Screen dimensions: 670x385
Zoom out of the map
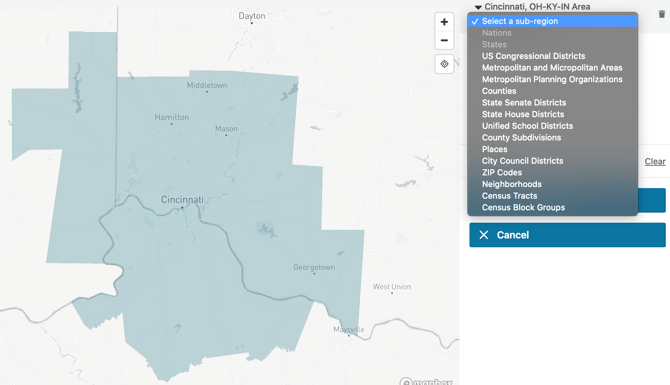[x=444, y=41]
